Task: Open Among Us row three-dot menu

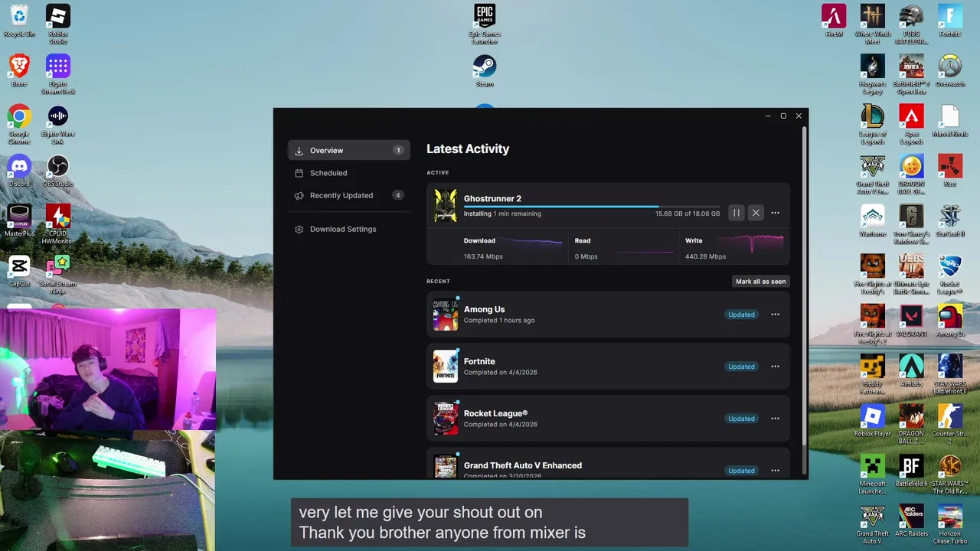Action: pyautogui.click(x=775, y=315)
